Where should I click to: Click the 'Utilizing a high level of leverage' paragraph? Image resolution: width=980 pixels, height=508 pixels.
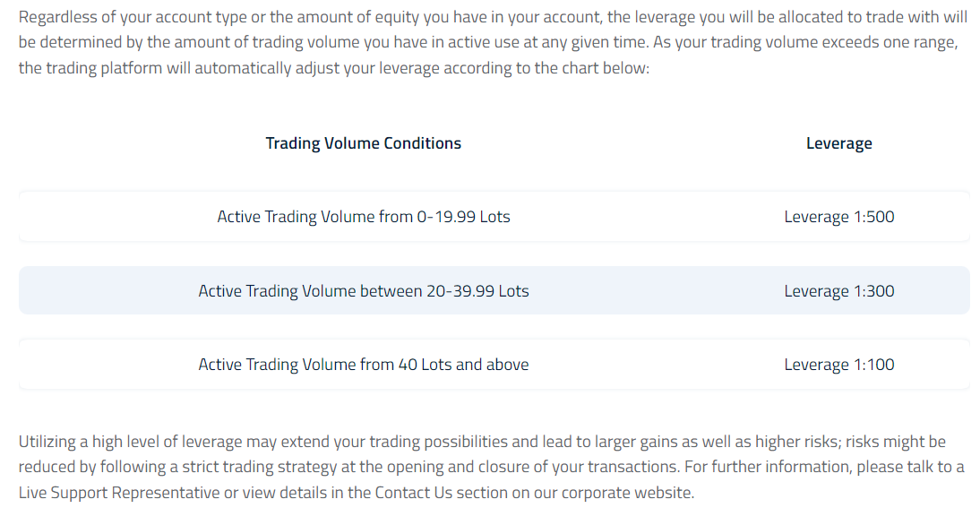491,467
